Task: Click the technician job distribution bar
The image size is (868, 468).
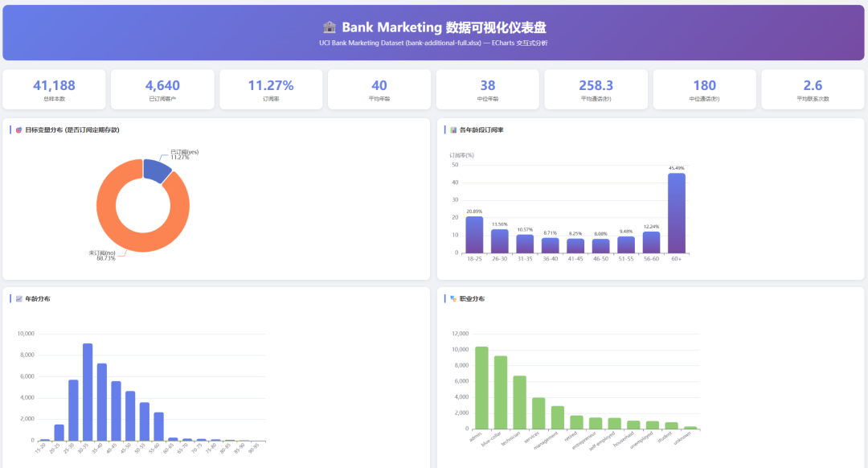Action: [520, 403]
